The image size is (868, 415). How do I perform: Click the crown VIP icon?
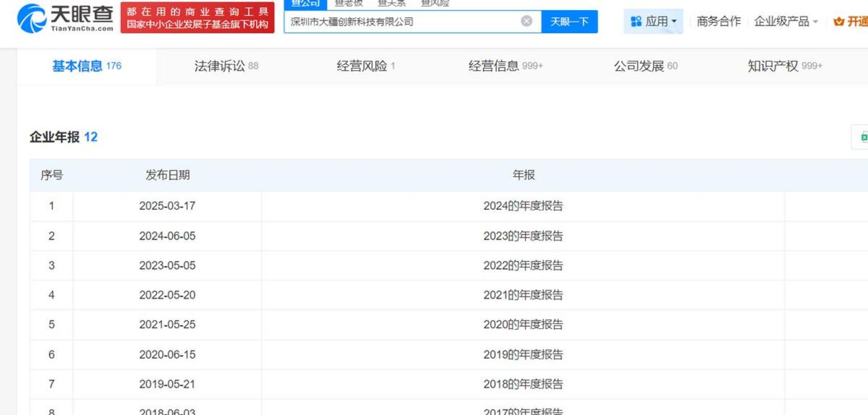[839, 22]
